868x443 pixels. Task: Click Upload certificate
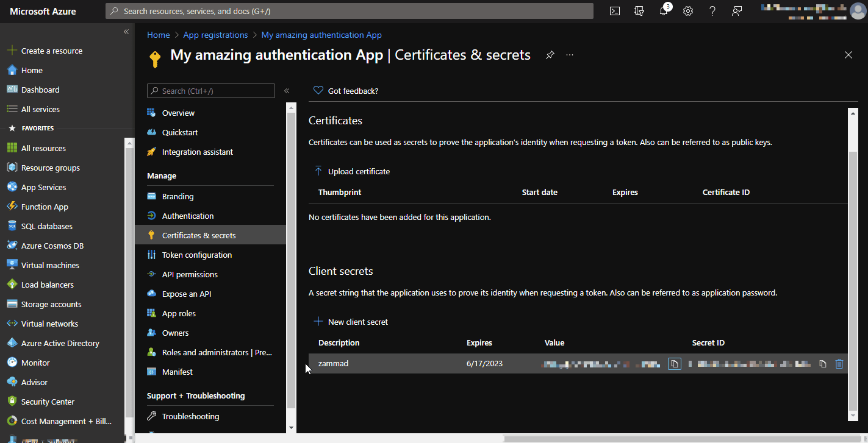[x=352, y=171]
